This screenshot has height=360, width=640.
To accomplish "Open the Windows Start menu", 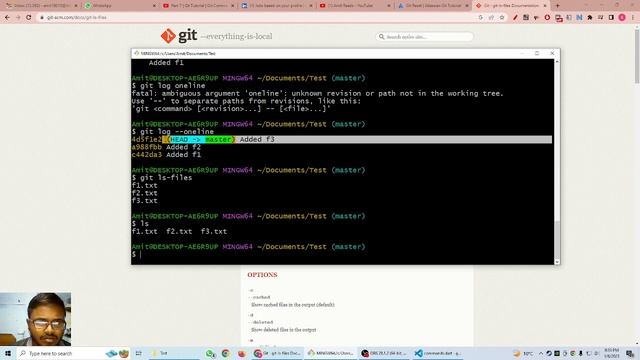I will (8, 353).
